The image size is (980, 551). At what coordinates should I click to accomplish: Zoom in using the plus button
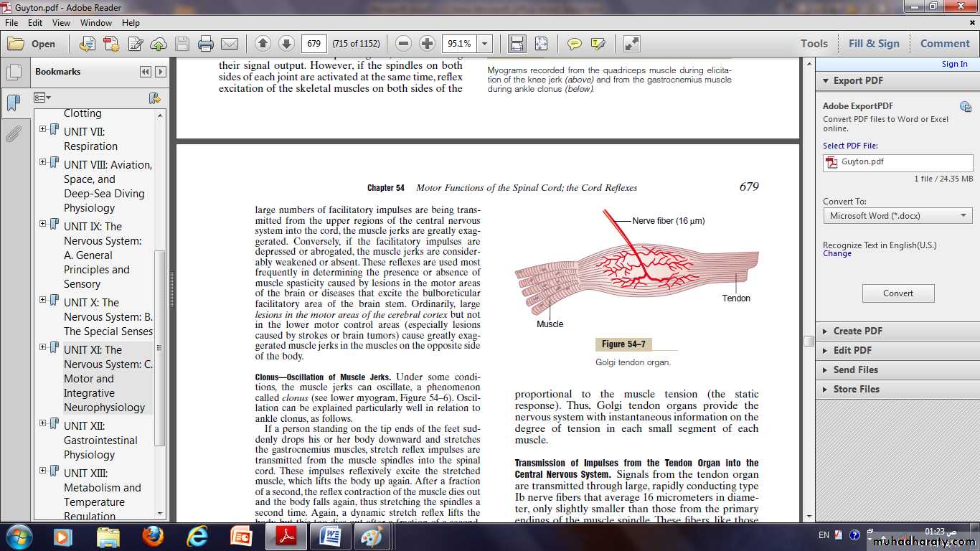(427, 44)
